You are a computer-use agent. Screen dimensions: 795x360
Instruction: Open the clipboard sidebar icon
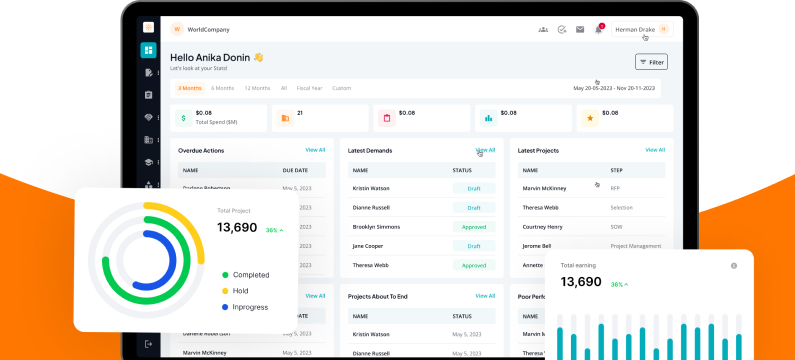[x=148, y=95]
